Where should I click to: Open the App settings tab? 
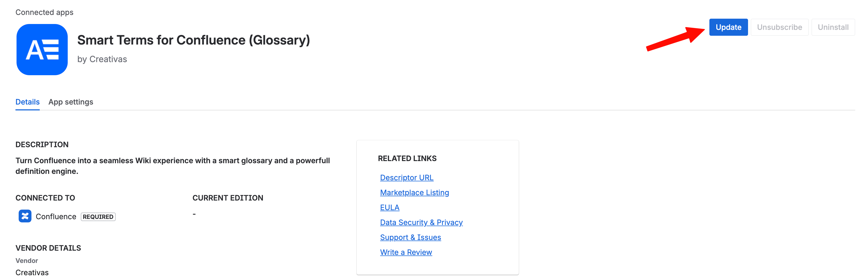[x=71, y=102]
